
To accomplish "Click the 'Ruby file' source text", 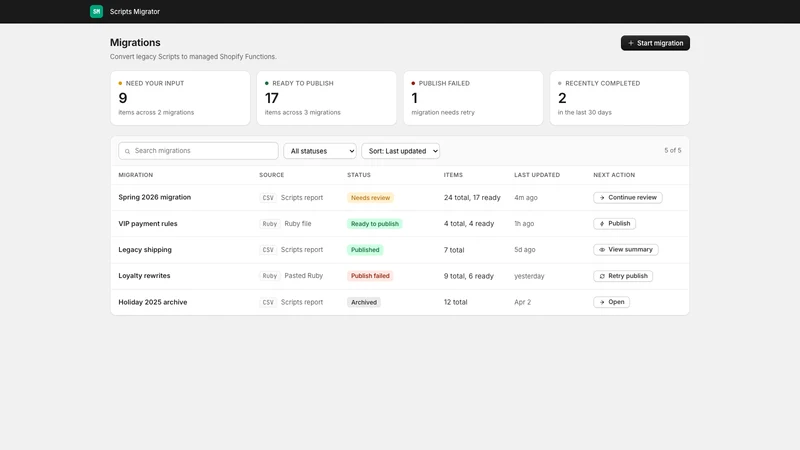I will pos(297,223).
